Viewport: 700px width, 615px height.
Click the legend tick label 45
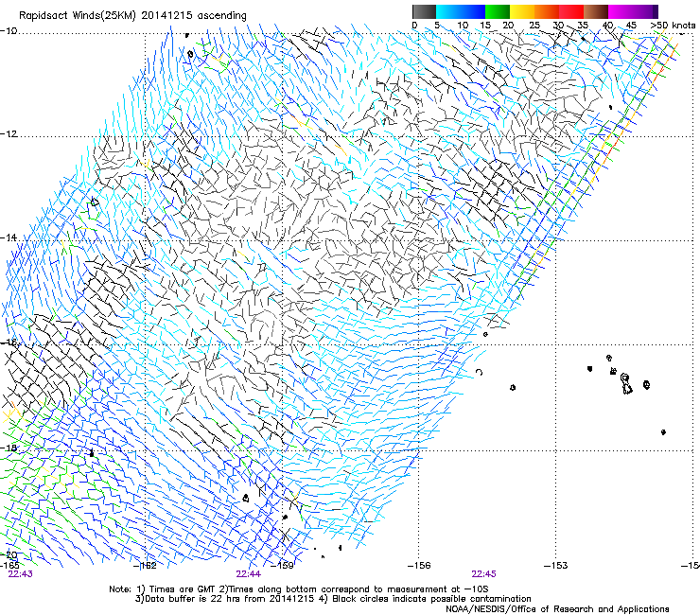click(x=631, y=26)
